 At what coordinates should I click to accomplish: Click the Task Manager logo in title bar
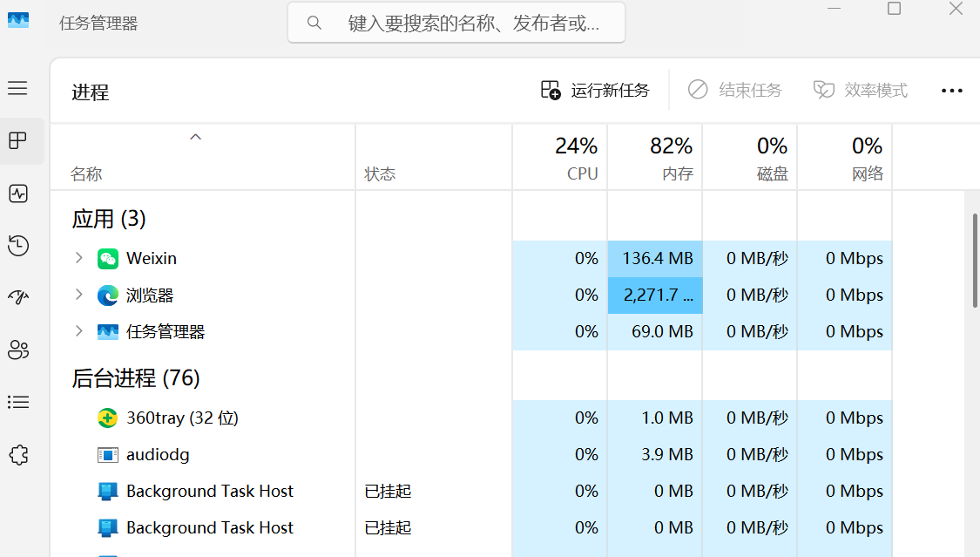click(18, 21)
